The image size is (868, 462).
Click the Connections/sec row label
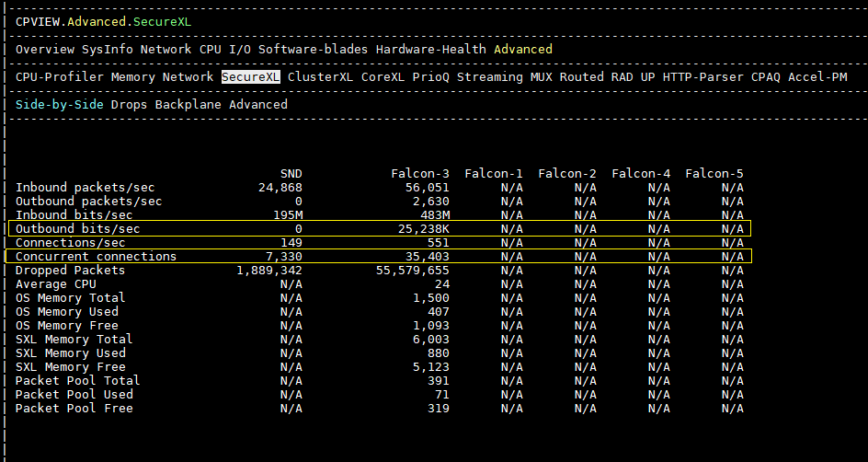coord(70,243)
